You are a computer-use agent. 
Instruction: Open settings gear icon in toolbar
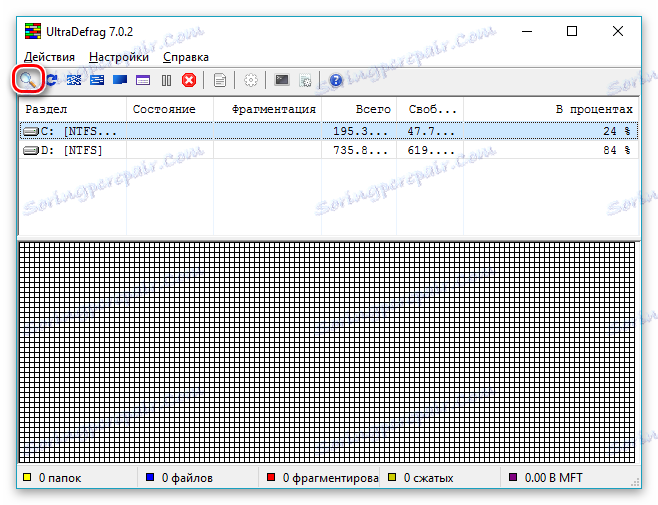pyautogui.click(x=251, y=80)
